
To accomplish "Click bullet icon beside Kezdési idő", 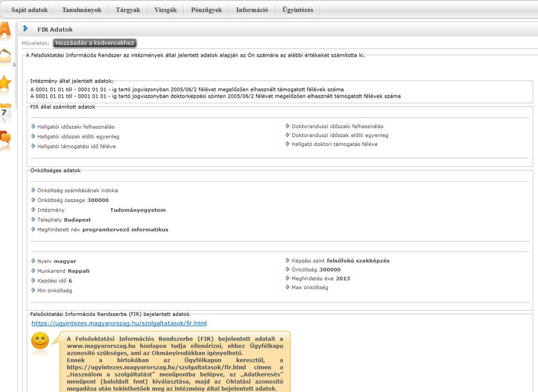I will pyautogui.click(x=33, y=280).
